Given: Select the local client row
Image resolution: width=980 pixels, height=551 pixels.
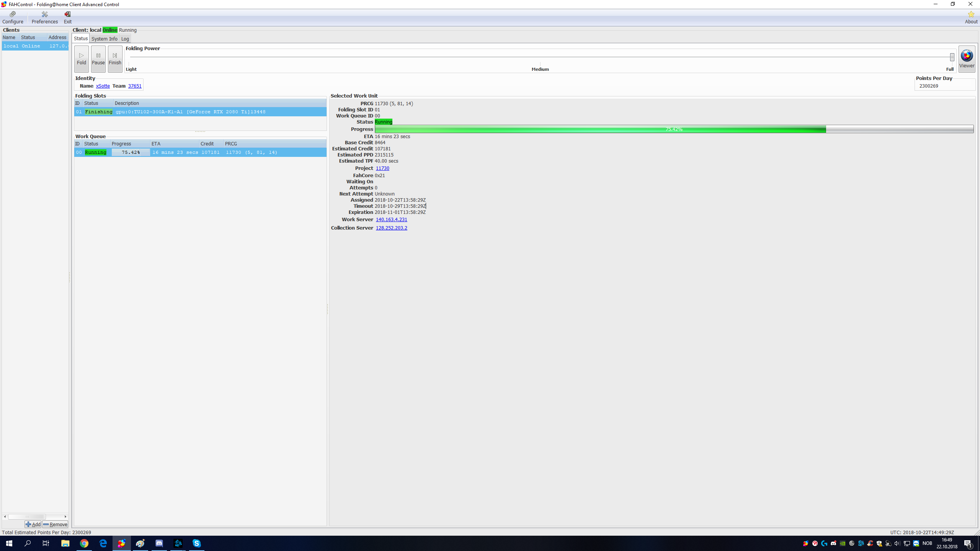Looking at the screenshot, I should (35, 46).
